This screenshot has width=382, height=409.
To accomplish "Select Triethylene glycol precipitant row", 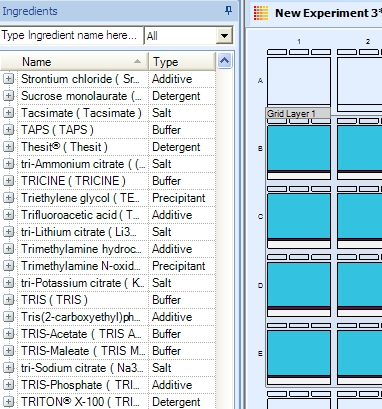I will click(108, 198).
